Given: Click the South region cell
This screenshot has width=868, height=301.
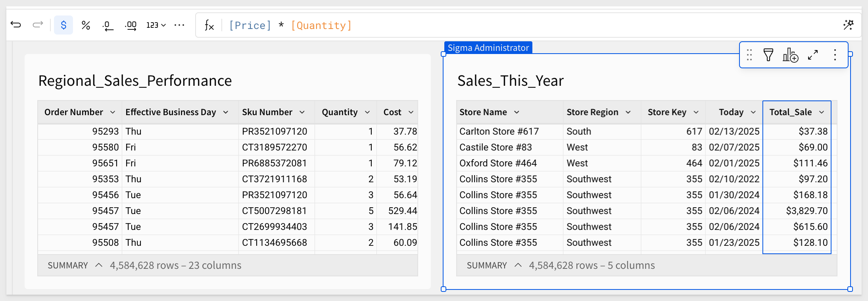Looking at the screenshot, I should pyautogui.click(x=602, y=131).
